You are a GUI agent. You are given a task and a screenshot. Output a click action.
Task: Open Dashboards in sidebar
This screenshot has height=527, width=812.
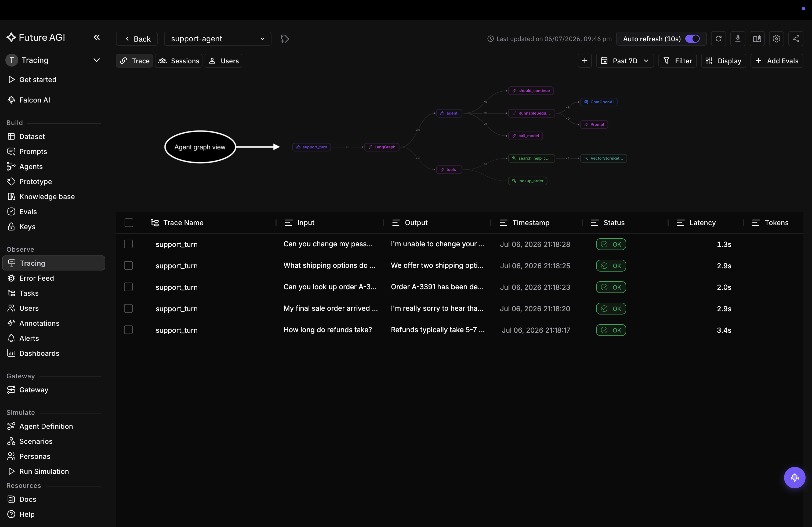pyautogui.click(x=39, y=353)
